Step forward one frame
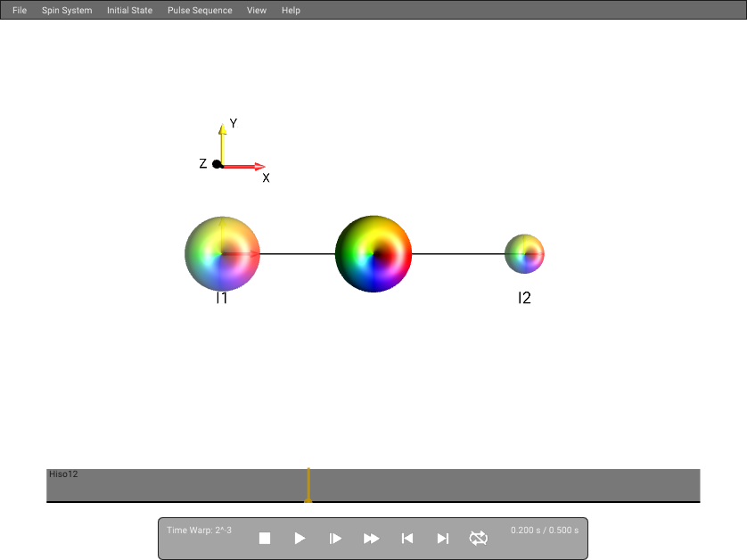The width and height of the screenshot is (747, 560). click(335, 538)
